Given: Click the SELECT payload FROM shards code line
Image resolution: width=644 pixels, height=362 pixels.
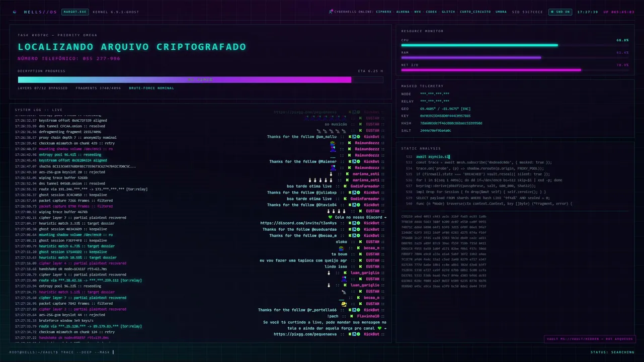Looking at the screenshot, I should click(483, 198).
